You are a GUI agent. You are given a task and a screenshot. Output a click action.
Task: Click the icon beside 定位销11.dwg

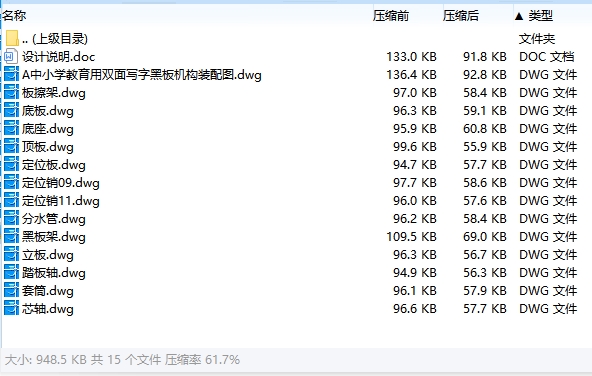tap(11, 200)
